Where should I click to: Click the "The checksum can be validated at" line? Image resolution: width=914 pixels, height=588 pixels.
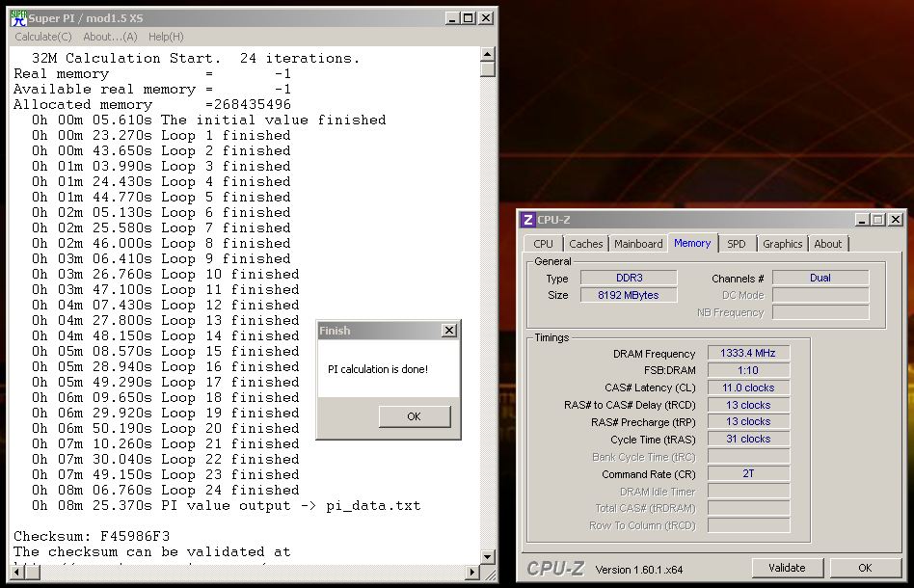click(151, 552)
